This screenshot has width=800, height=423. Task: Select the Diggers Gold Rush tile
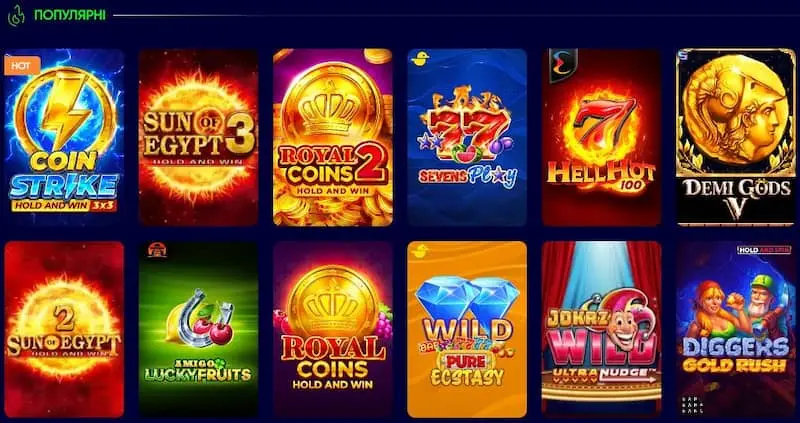coord(736,330)
